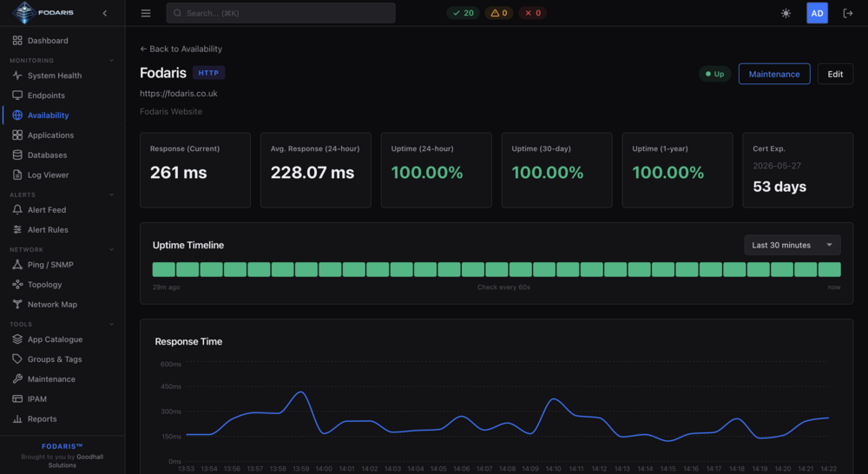This screenshot has height=474, width=868.
Task: Go to System Health page
Action: 62,76
